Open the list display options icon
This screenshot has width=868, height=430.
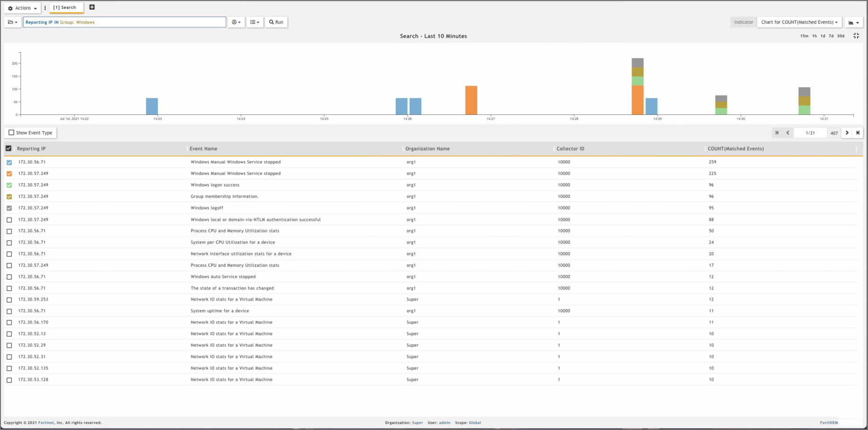pos(254,22)
